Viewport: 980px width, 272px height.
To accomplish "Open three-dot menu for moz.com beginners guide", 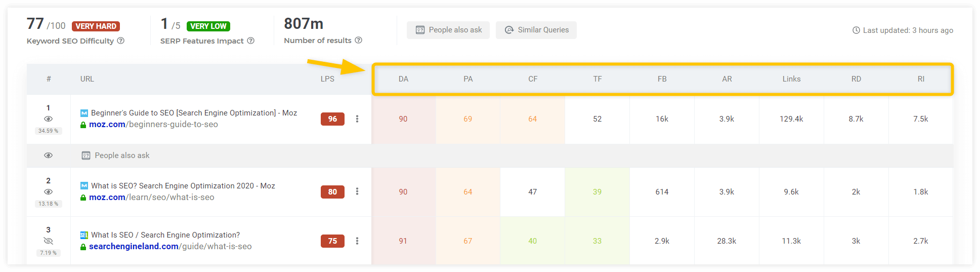I will point(357,119).
